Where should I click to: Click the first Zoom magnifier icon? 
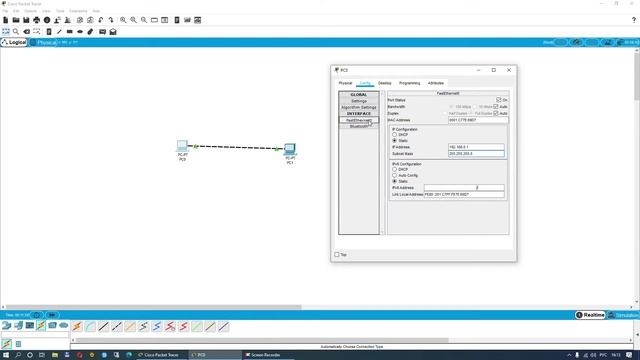(123, 20)
